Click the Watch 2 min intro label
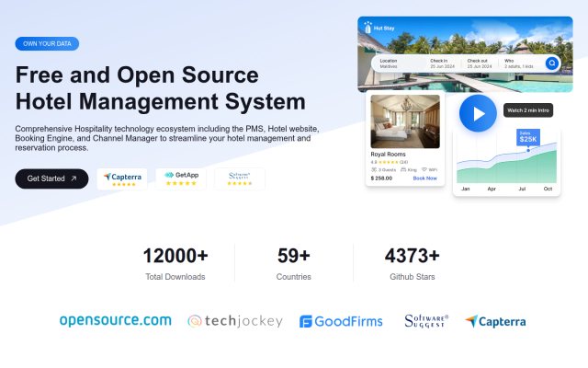The image size is (588, 368). (x=528, y=110)
